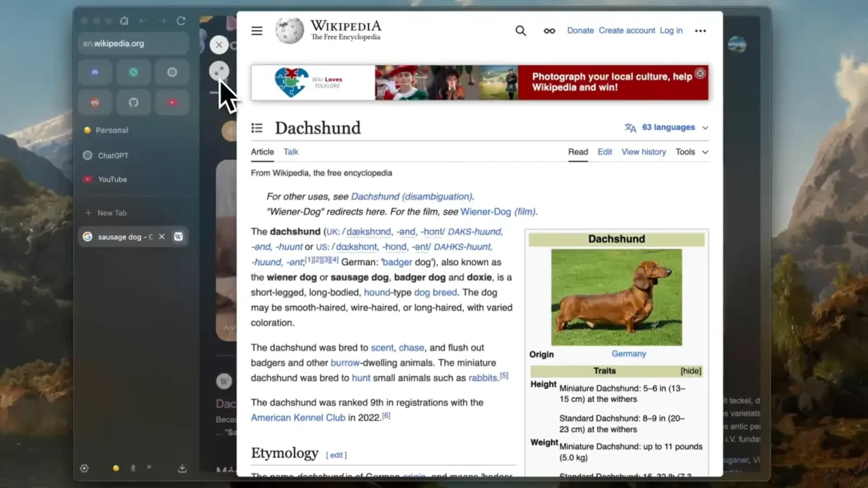Click the Donate link

point(580,30)
